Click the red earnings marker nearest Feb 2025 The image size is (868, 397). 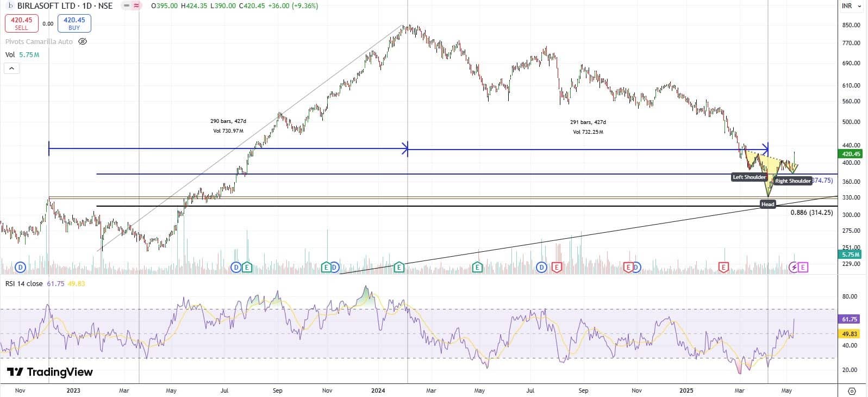tap(723, 267)
